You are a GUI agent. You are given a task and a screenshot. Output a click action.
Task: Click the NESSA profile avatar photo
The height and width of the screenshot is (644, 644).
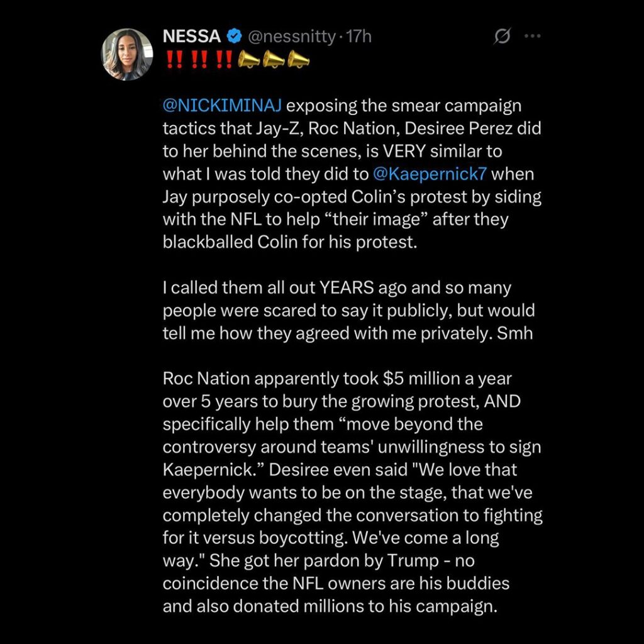(127, 55)
